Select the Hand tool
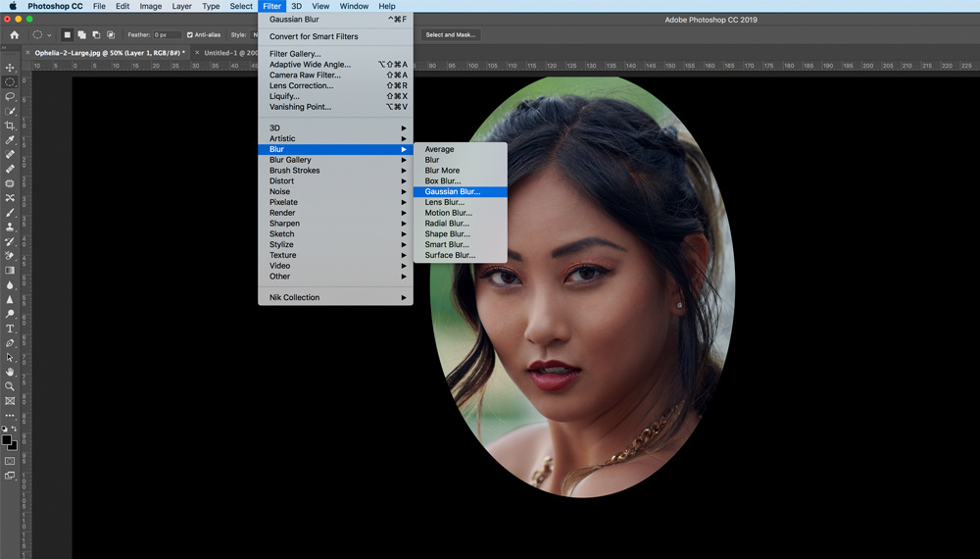Viewport: 980px width, 559px height. [x=10, y=372]
